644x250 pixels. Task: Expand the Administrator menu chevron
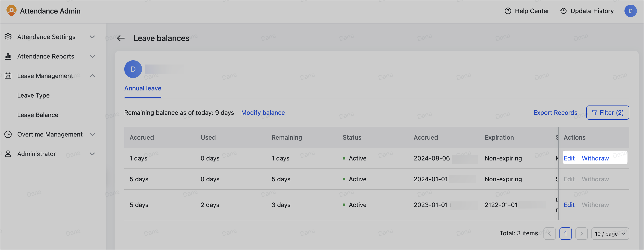tap(92, 154)
